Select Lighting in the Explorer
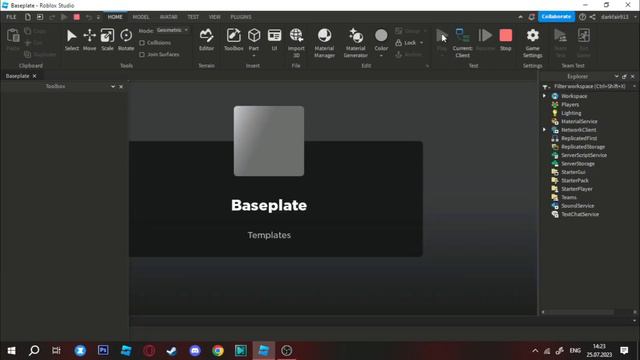This screenshot has height=360, width=640. point(571,113)
